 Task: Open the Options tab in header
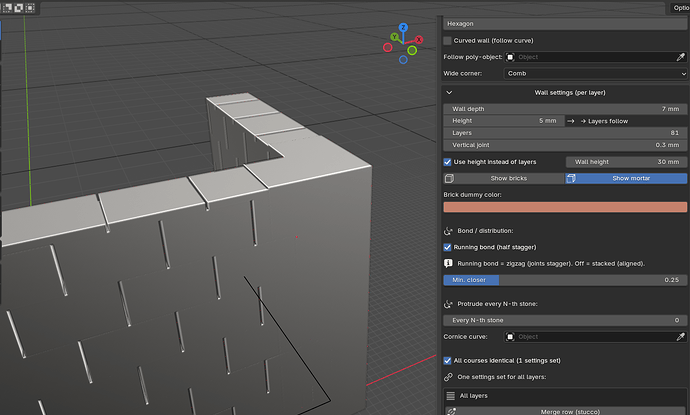680,7
